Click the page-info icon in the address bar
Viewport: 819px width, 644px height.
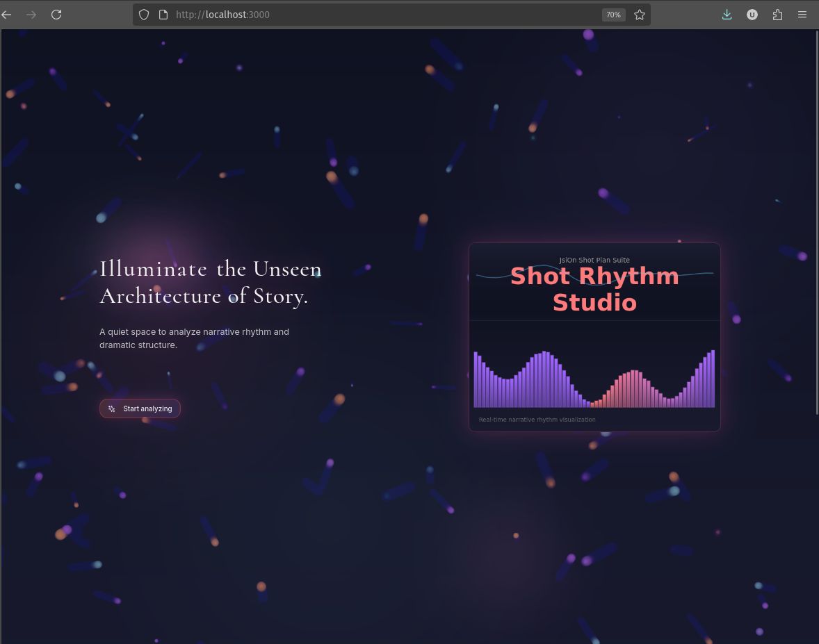[163, 14]
